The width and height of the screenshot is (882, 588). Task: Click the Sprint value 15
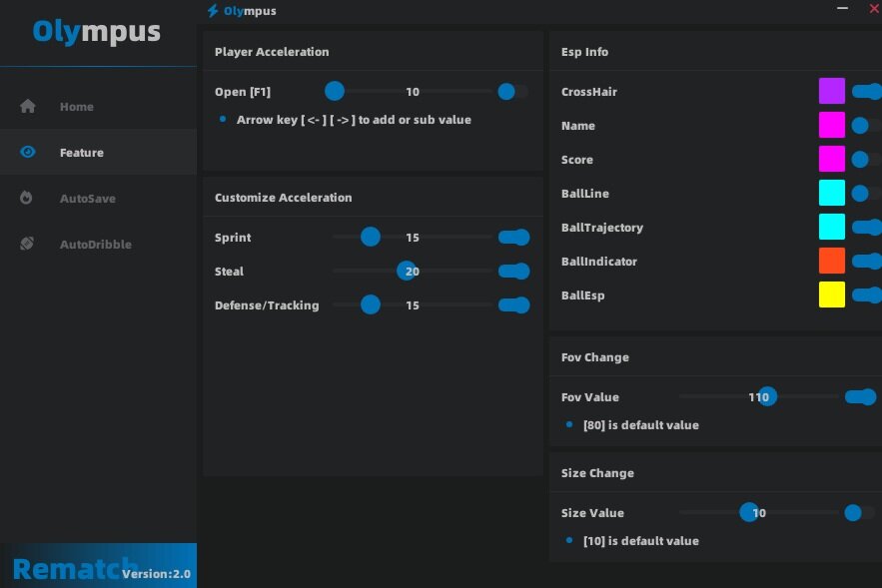point(413,238)
